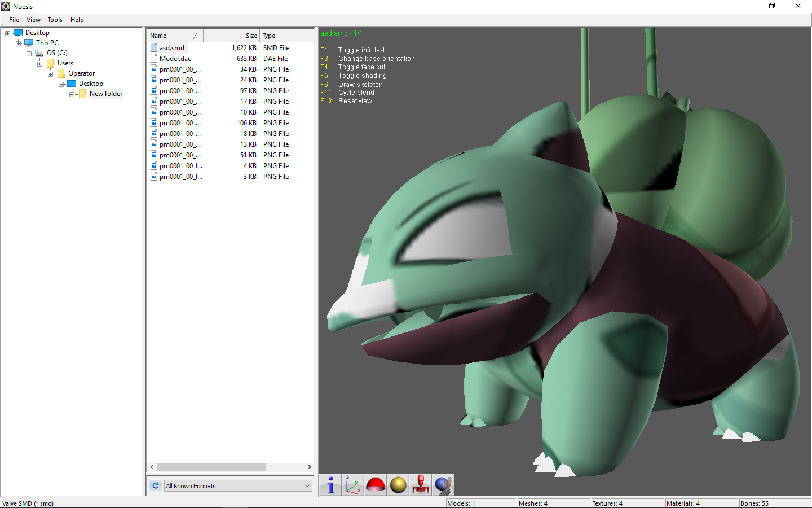Click the icon of the 3 KB PNG file

(x=154, y=177)
